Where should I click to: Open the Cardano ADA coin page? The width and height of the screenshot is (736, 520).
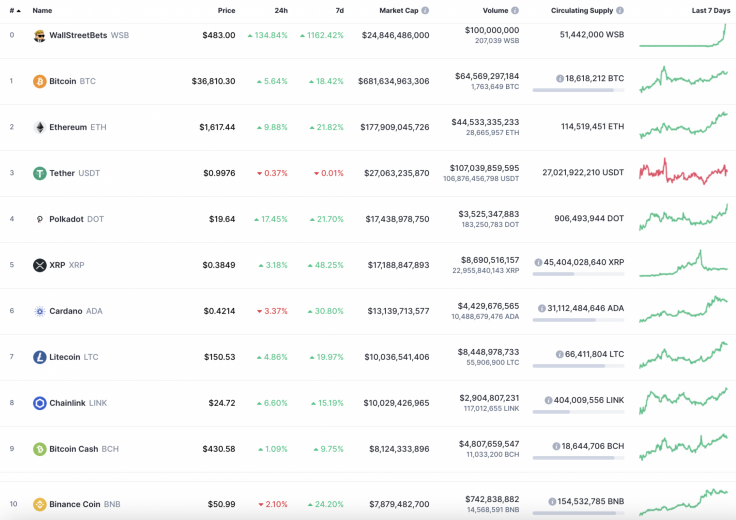point(76,311)
